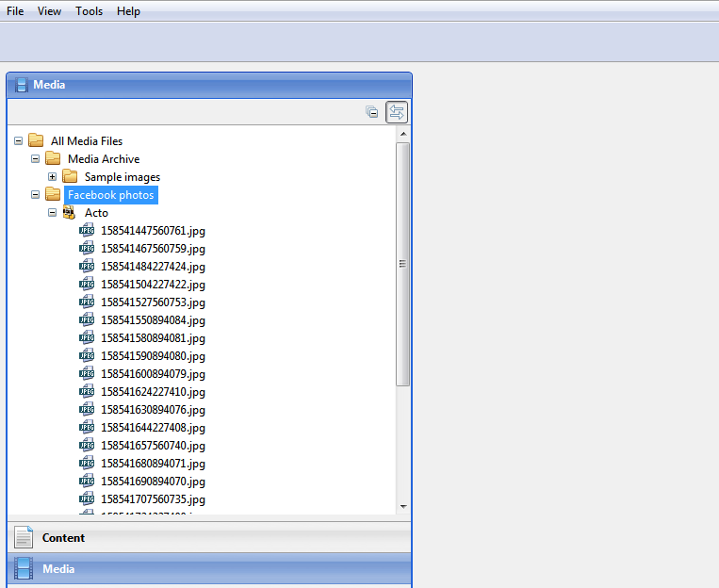
Task: Select file 158541600894079.jpg
Action: (153, 374)
